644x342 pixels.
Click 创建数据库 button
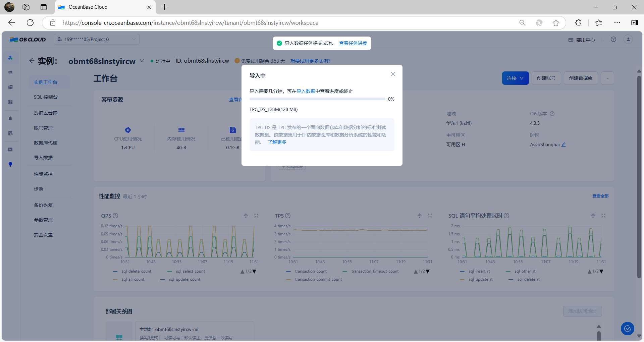pos(581,78)
